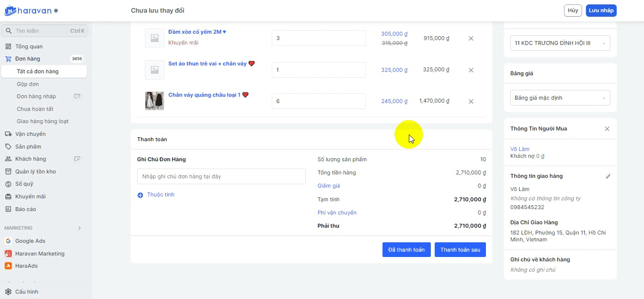Click Phải thu total 2,710,000 ₫
Viewport: 644px width, 299px height.
[470, 226]
